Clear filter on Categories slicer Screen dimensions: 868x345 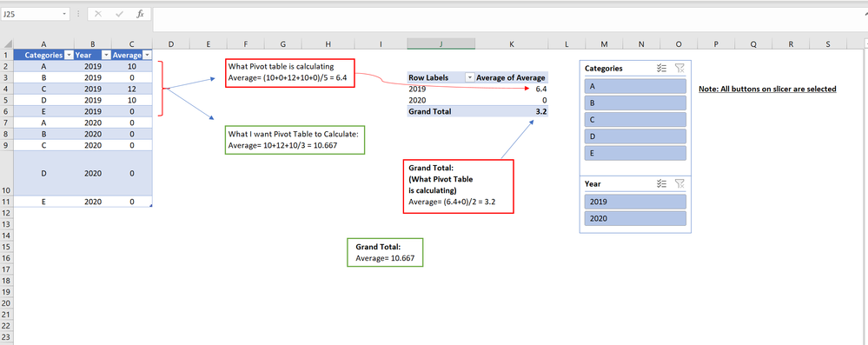pos(679,68)
